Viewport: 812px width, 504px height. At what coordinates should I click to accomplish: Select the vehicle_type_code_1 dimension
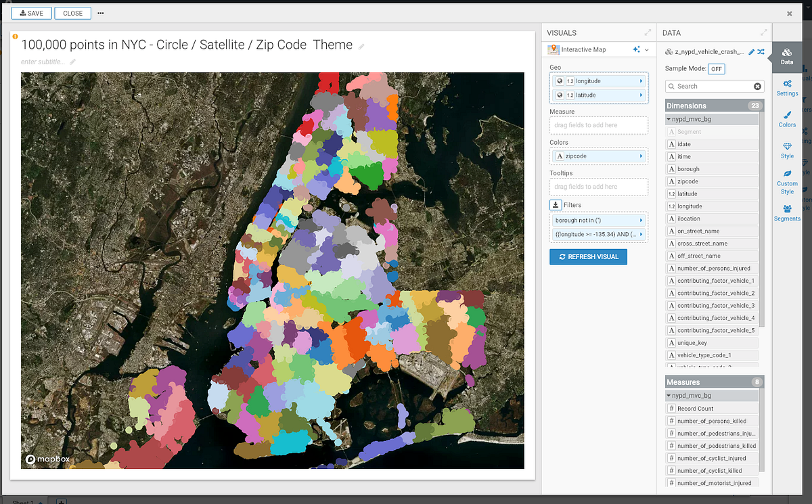712,355
